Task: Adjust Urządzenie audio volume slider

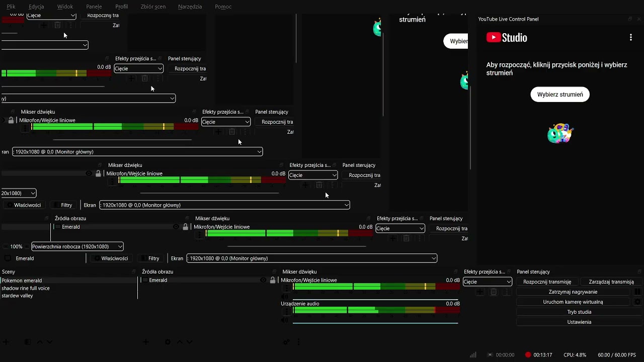Action: point(376,323)
